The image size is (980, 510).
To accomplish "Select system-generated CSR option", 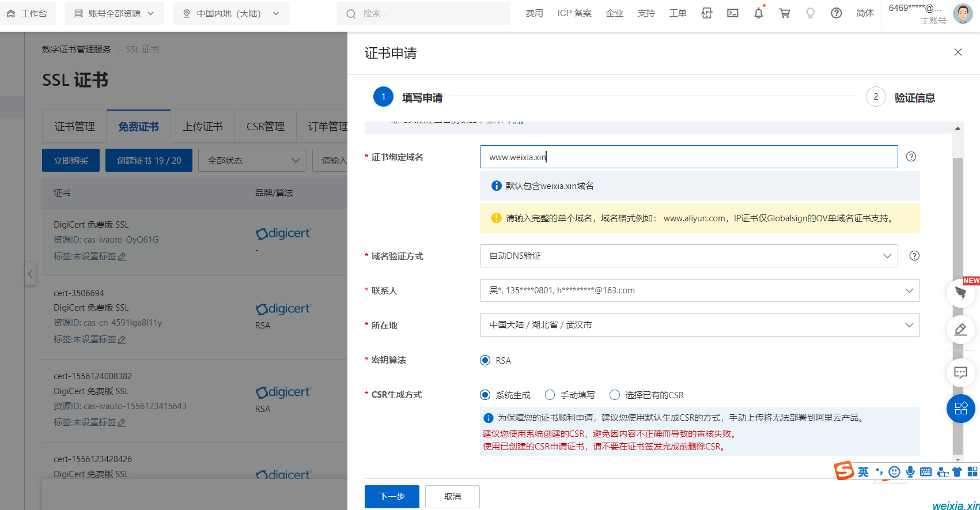I will (485, 395).
